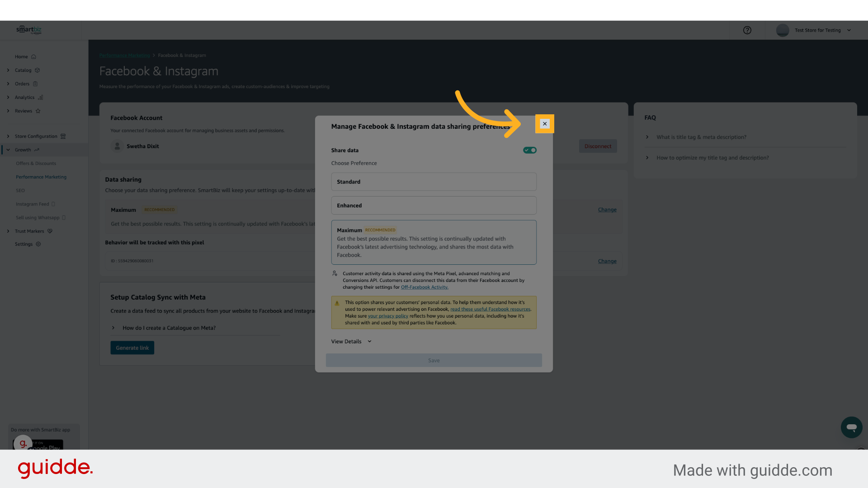868x488 pixels.
Task: Close the data sharing preferences dialog
Action: [545, 124]
